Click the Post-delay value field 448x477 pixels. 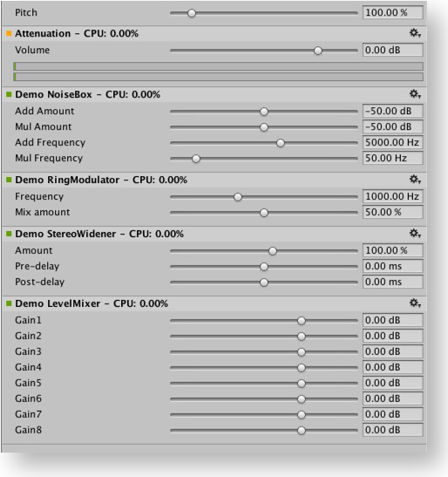tap(392, 282)
